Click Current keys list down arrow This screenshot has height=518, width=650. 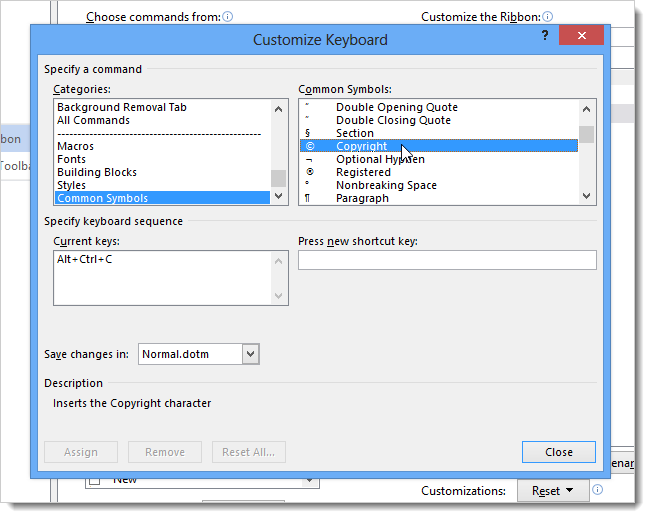(x=278, y=295)
